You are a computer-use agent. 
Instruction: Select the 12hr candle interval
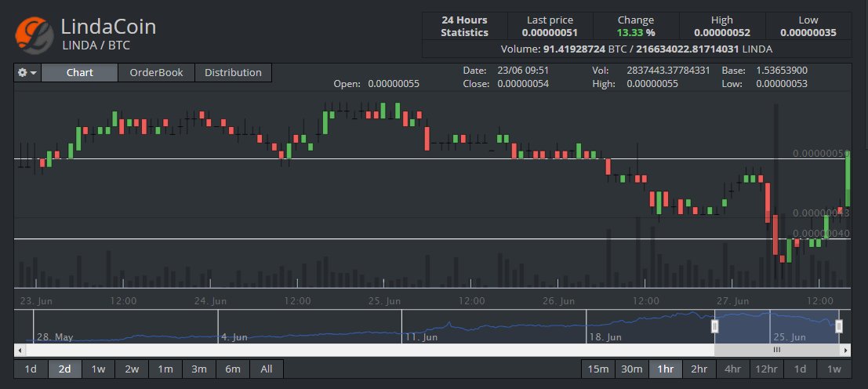(766, 369)
